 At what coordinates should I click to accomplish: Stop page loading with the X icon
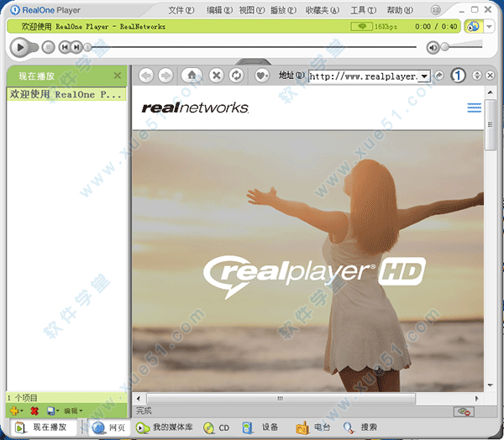217,76
